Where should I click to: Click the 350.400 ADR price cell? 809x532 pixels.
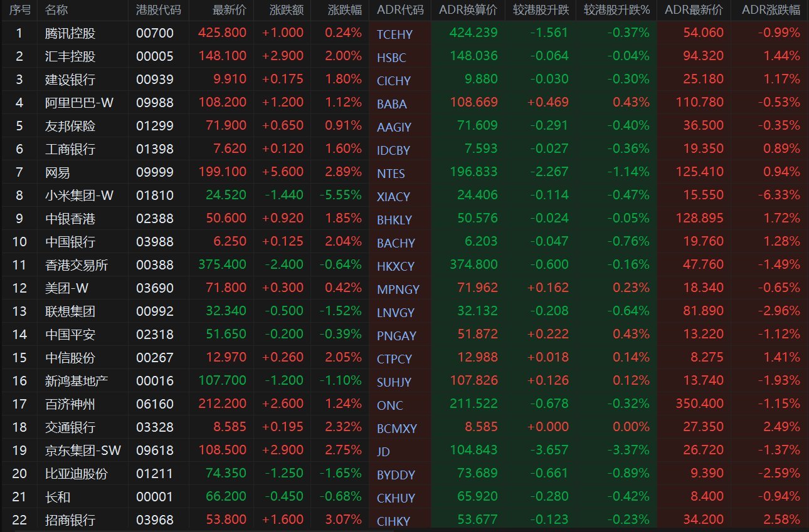(x=699, y=404)
